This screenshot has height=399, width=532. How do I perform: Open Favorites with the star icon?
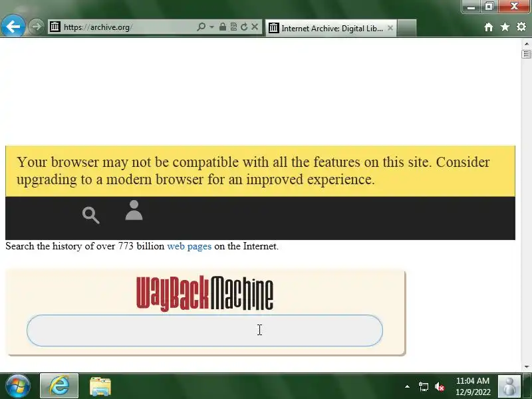coord(505,27)
